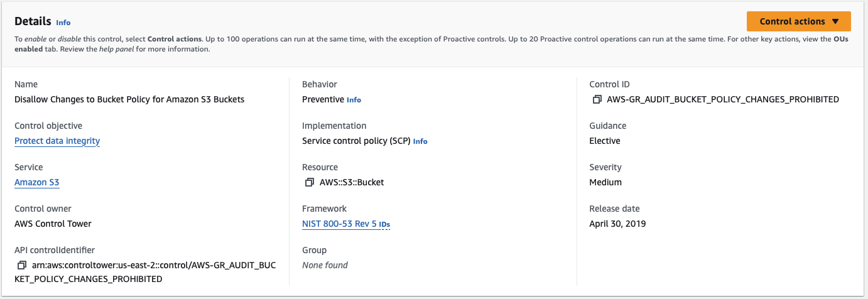
Task: Show Info for Preventive behavior
Action: click(354, 100)
